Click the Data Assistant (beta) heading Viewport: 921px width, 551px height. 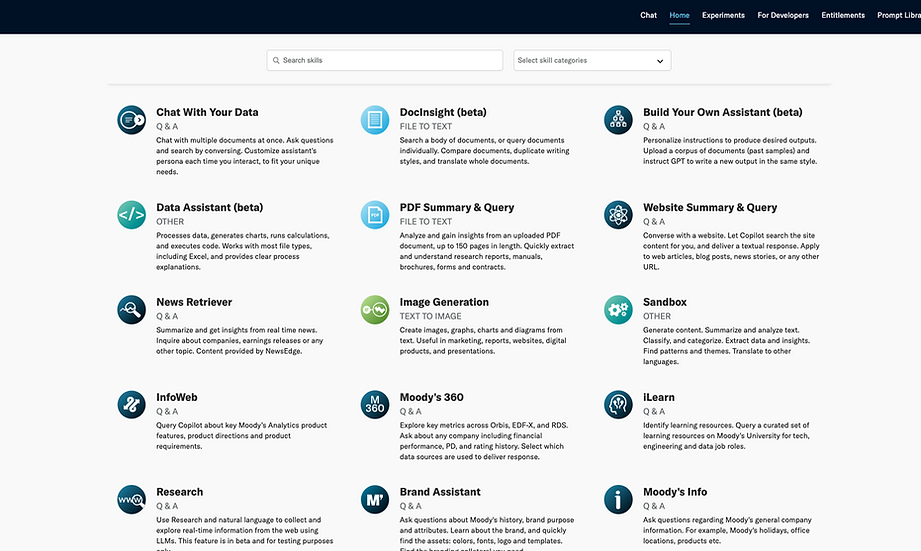210,207
